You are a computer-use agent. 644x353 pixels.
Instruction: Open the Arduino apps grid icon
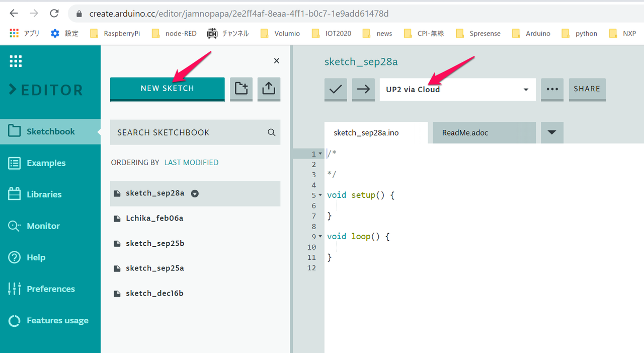click(16, 61)
